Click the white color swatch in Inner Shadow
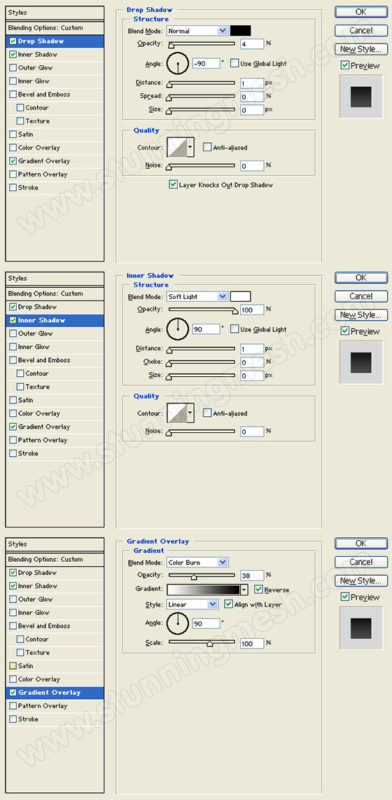 [x=240, y=296]
